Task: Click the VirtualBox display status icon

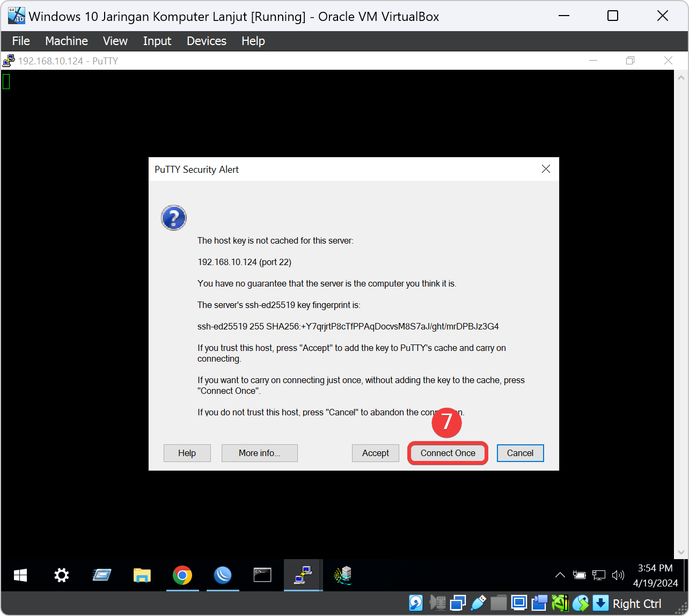Action: pos(519,603)
